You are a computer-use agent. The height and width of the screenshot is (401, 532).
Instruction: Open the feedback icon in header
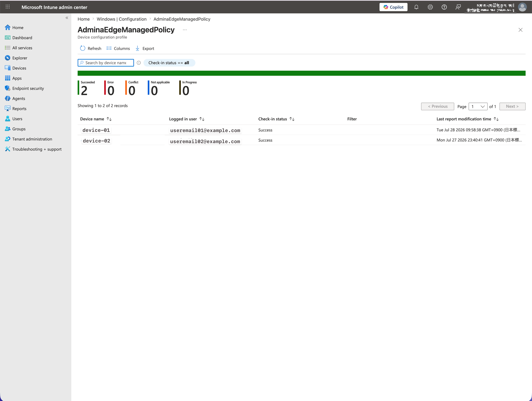(x=458, y=7)
